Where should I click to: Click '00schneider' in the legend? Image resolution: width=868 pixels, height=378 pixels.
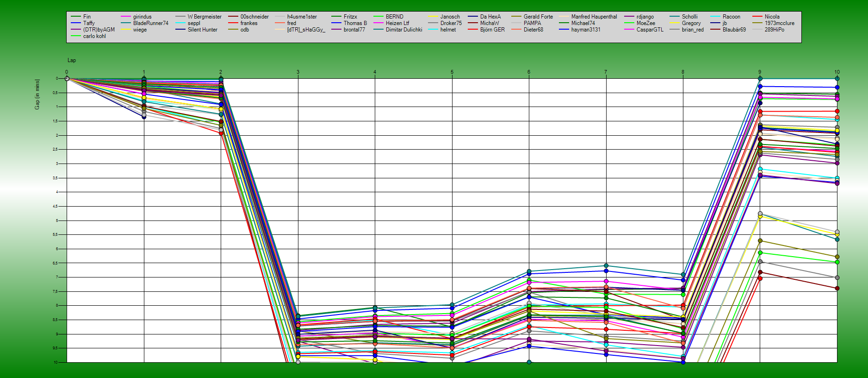click(x=254, y=17)
